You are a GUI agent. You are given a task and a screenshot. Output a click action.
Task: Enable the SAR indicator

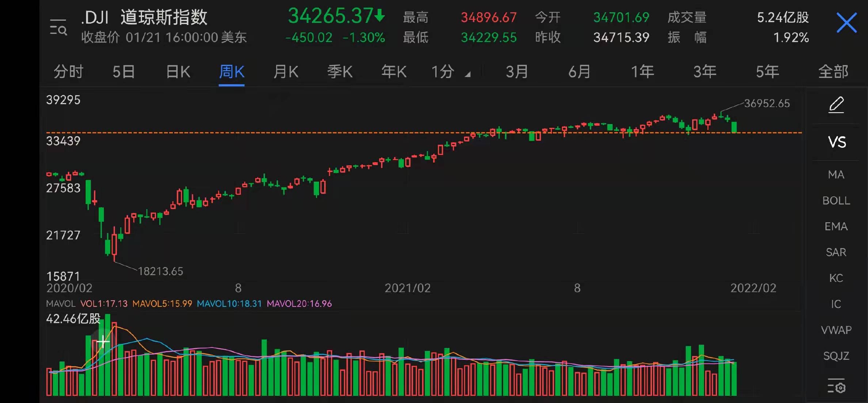pos(836,252)
